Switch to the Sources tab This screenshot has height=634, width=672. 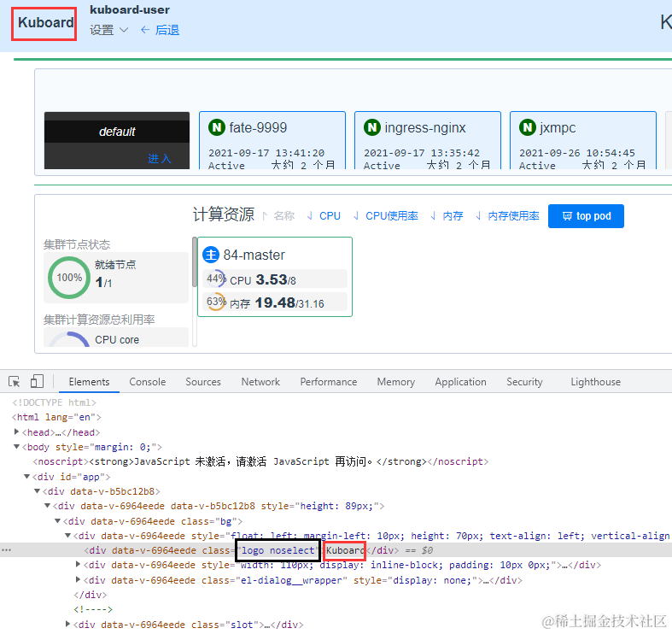click(203, 382)
